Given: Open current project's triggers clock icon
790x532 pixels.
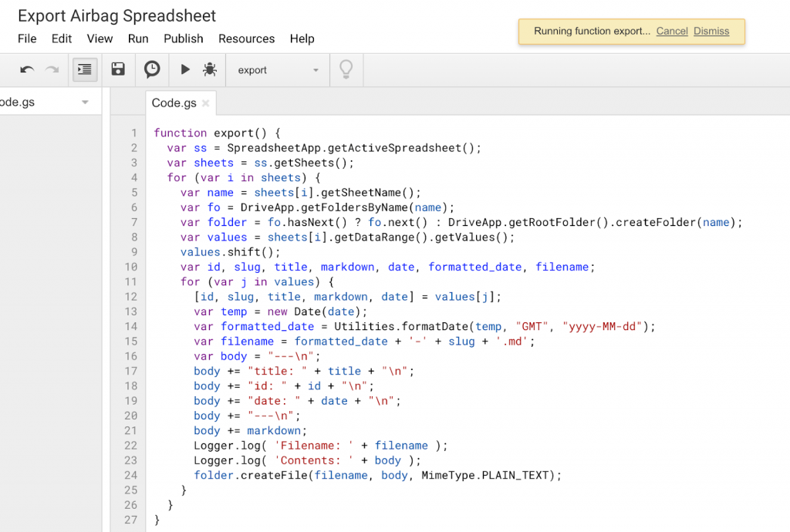Looking at the screenshot, I should pos(152,70).
